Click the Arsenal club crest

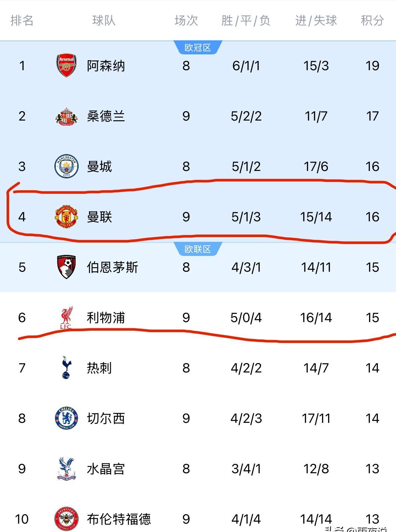(x=67, y=65)
